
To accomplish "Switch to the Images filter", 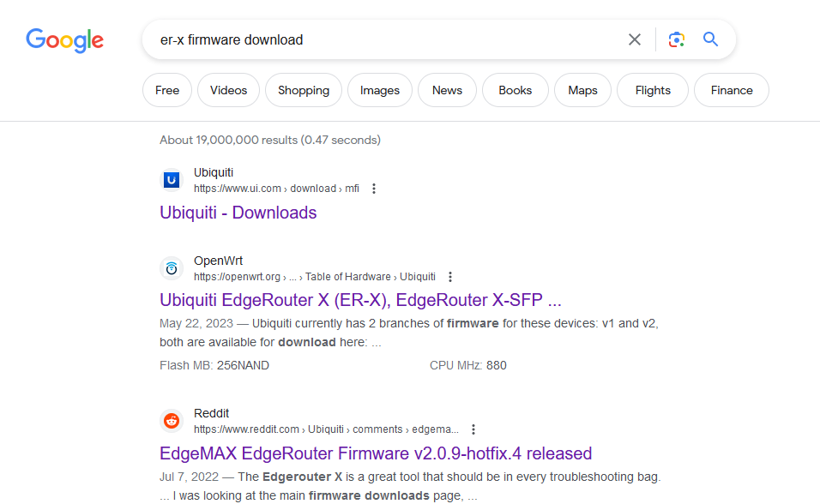I will 380,90.
